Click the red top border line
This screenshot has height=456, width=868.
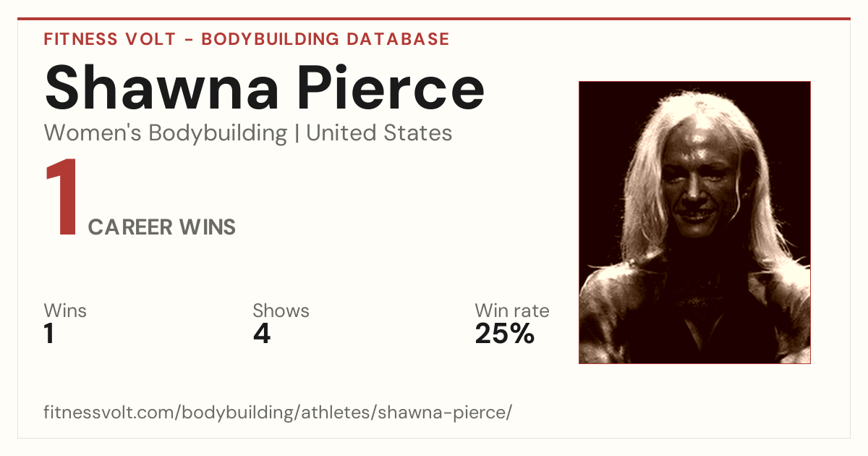pyautogui.click(x=434, y=19)
